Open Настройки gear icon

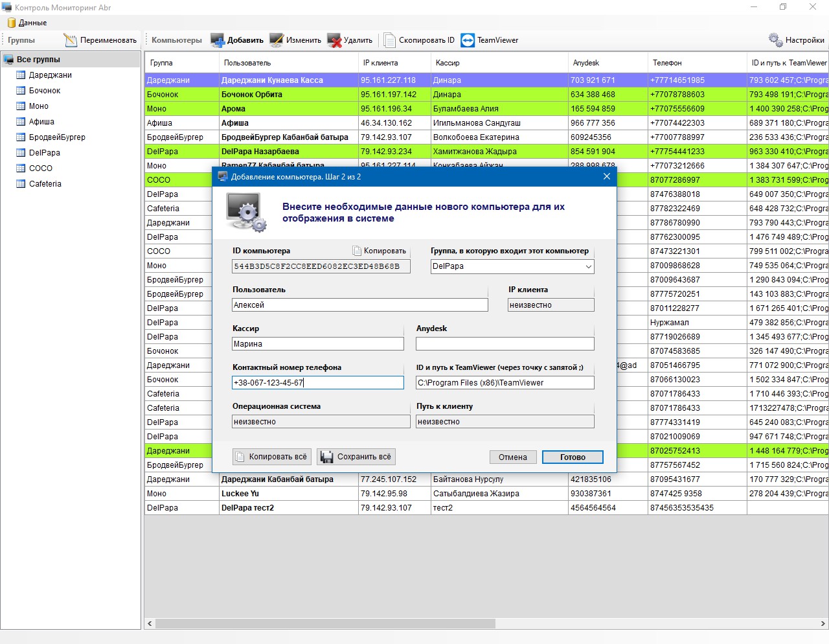(775, 40)
